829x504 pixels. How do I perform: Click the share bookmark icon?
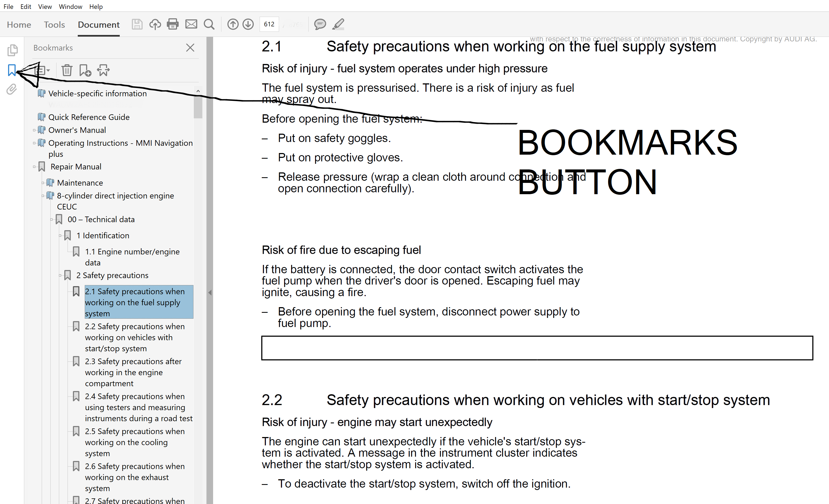click(x=103, y=70)
